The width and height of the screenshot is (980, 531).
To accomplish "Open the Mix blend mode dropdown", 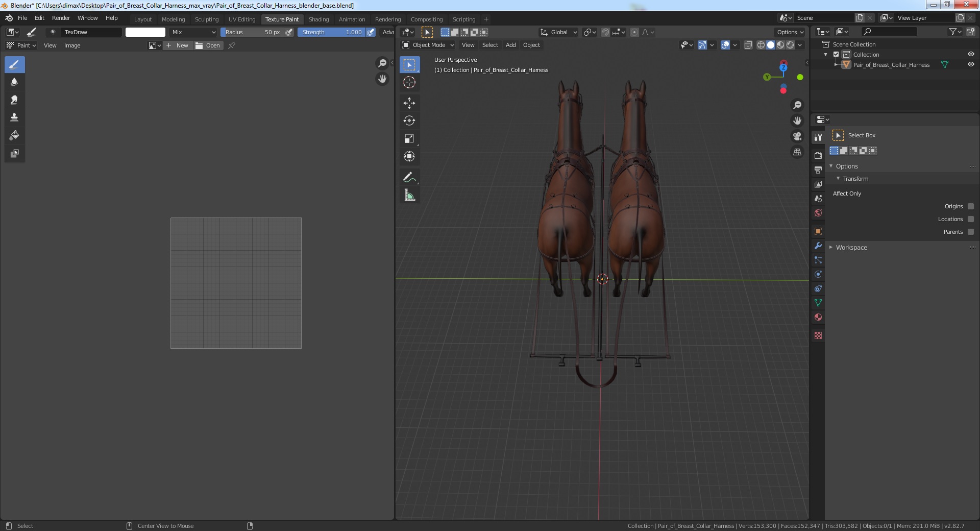I will click(193, 32).
